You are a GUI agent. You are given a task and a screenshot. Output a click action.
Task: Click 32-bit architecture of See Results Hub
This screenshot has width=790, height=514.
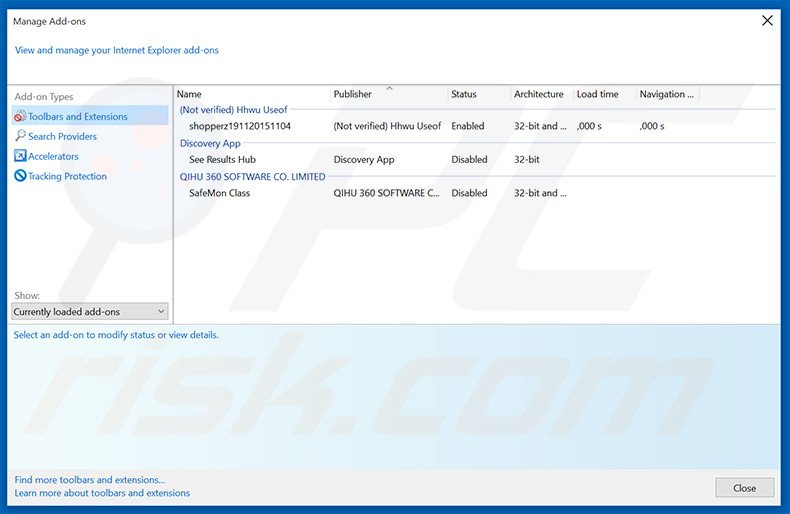526,160
